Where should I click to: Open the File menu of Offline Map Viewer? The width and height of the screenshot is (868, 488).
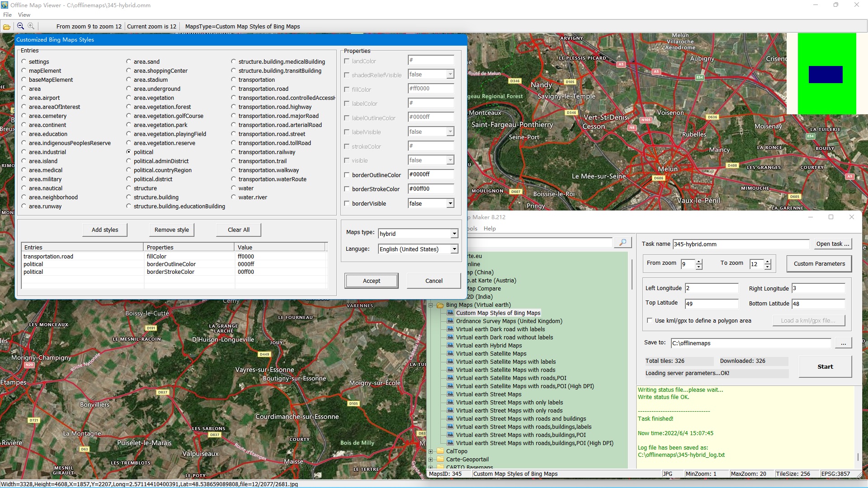click(7, 14)
